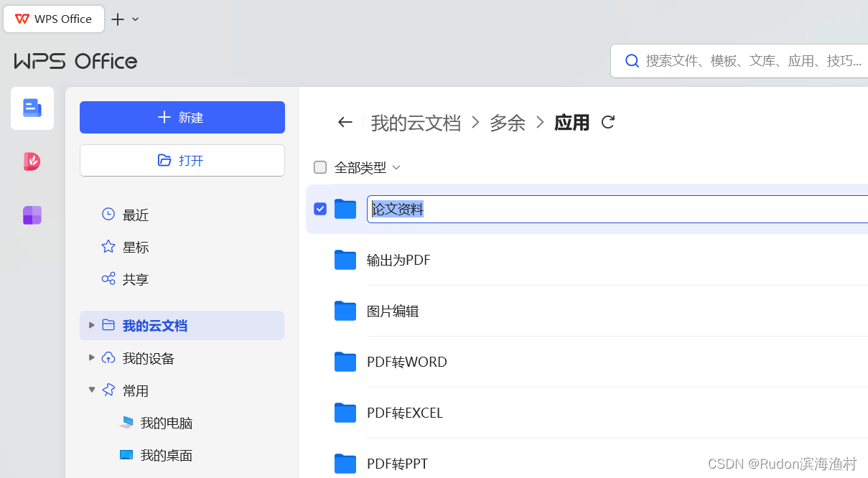Click the PDF转EXCEL folder icon
The height and width of the screenshot is (478, 868).
[345, 413]
